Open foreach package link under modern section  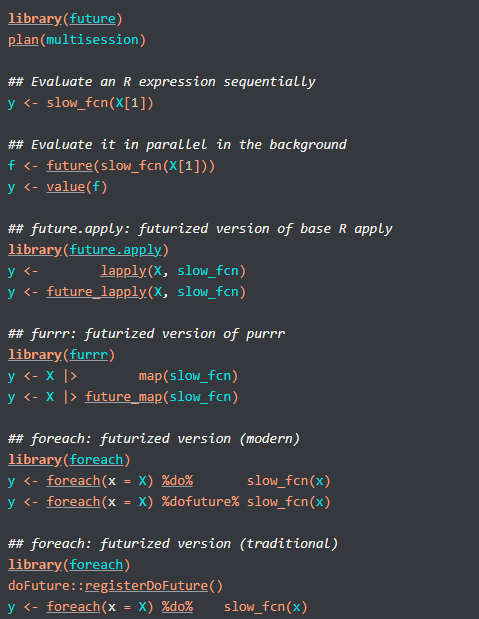(x=97, y=460)
